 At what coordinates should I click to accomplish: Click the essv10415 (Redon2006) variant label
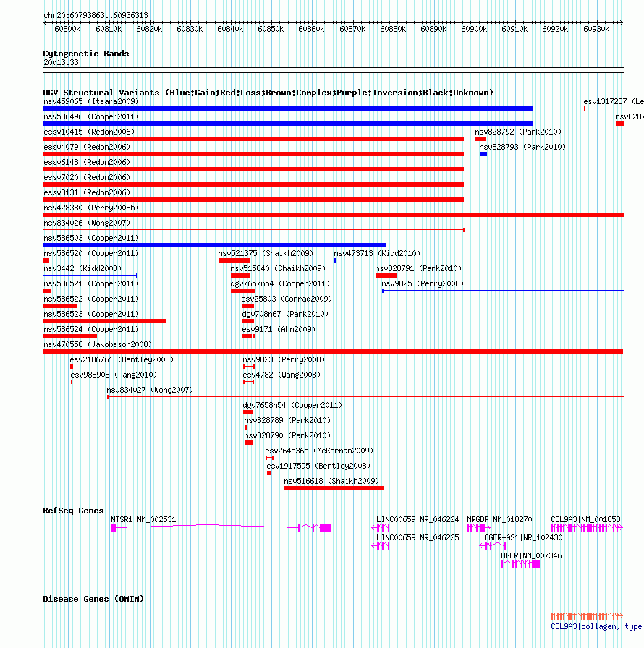coord(89,132)
